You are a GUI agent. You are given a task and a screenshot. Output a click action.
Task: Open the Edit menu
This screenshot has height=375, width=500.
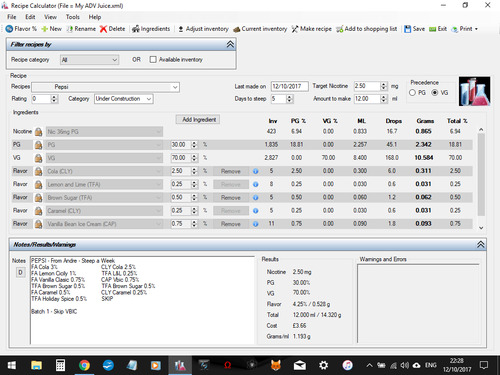point(30,17)
